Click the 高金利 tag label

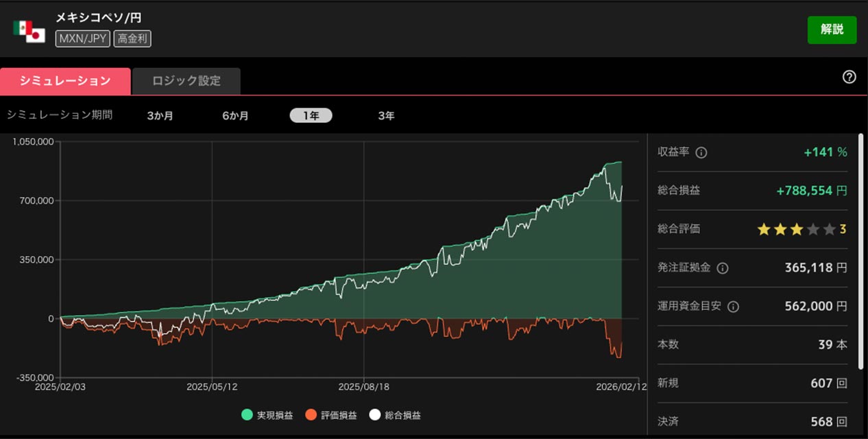[132, 38]
